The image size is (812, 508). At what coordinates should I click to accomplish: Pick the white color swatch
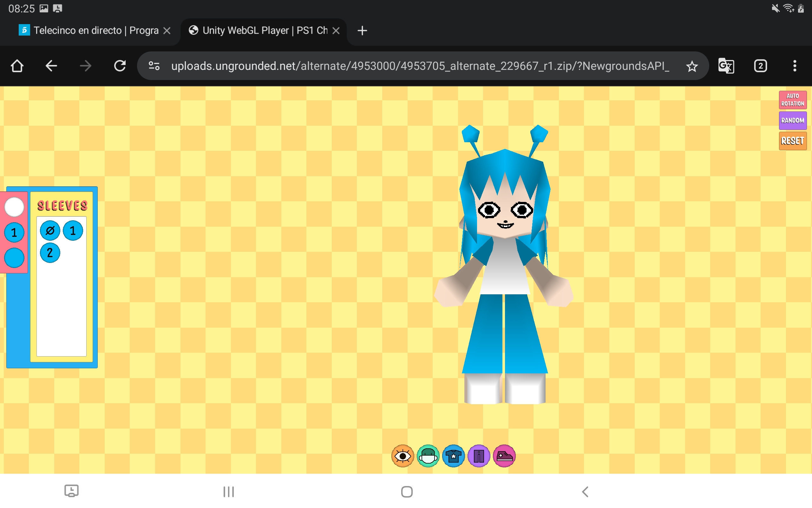(14, 207)
